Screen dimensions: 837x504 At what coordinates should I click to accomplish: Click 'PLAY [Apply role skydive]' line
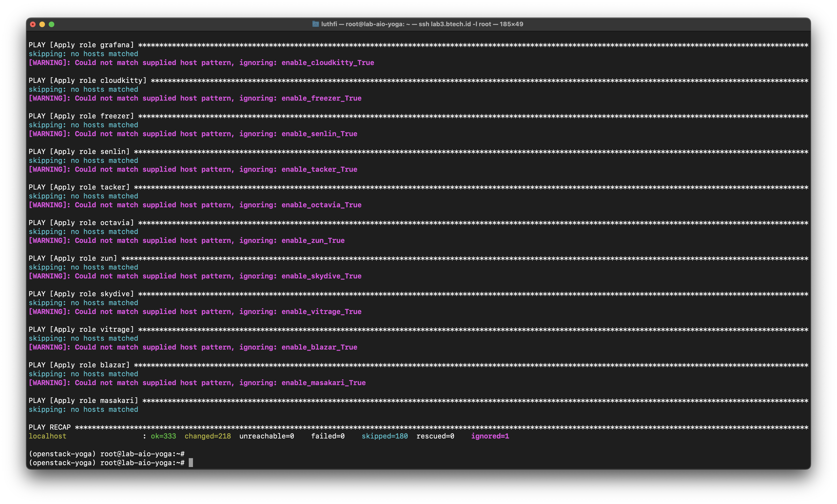click(418, 294)
